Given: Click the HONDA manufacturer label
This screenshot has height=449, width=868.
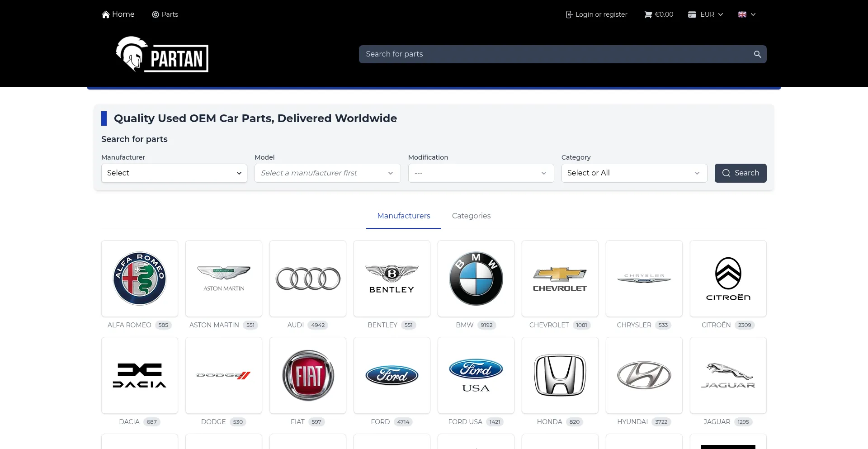Looking at the screenshot, I should [549, 422].
